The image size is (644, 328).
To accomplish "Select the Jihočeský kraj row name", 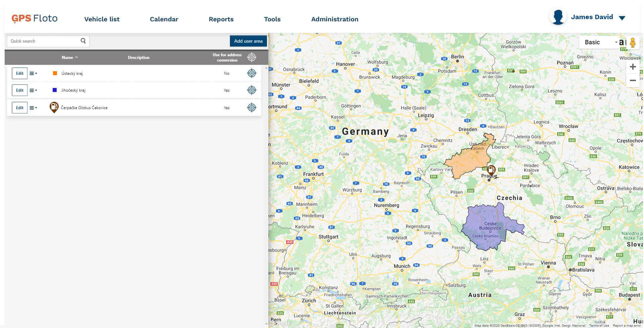I will 73,90.
